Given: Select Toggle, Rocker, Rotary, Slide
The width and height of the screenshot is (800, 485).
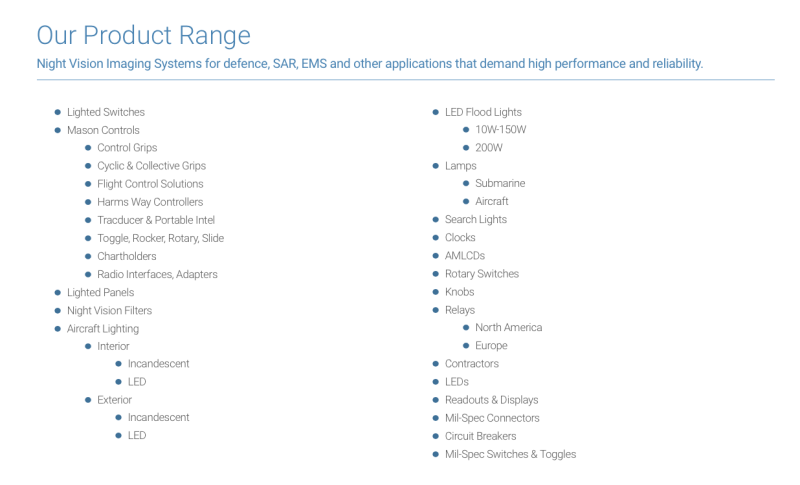Looking at the screenshot, I should coord(160,238).
